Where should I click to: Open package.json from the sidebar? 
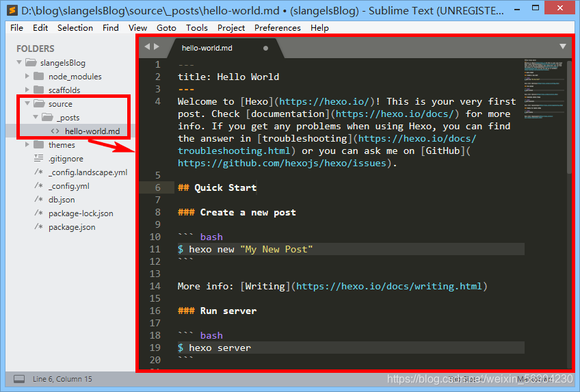point(72,227)
